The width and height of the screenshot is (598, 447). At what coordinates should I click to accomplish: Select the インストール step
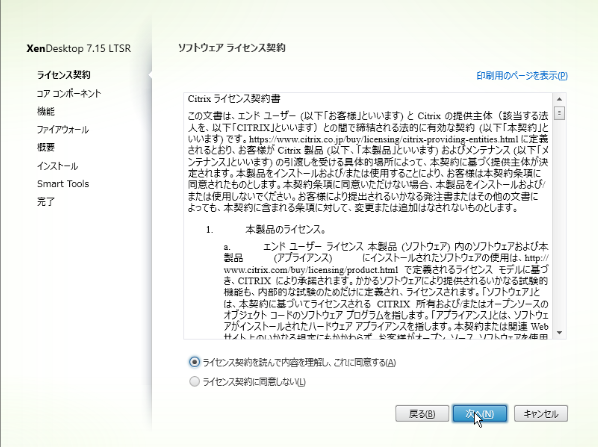57,166
